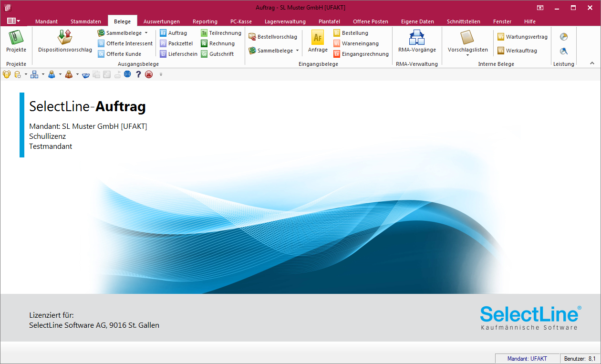Image resolution: width=601 pixels, height=364 pixels.
Task: Open the Schnittstellen tab
Action: click(464, 21)
